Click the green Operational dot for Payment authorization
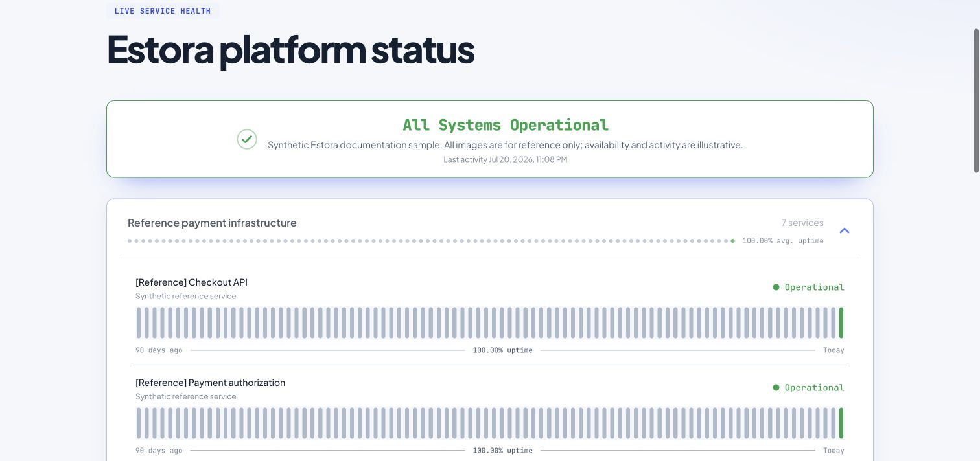This screenshot has width=980, height=461. point(776,387)
